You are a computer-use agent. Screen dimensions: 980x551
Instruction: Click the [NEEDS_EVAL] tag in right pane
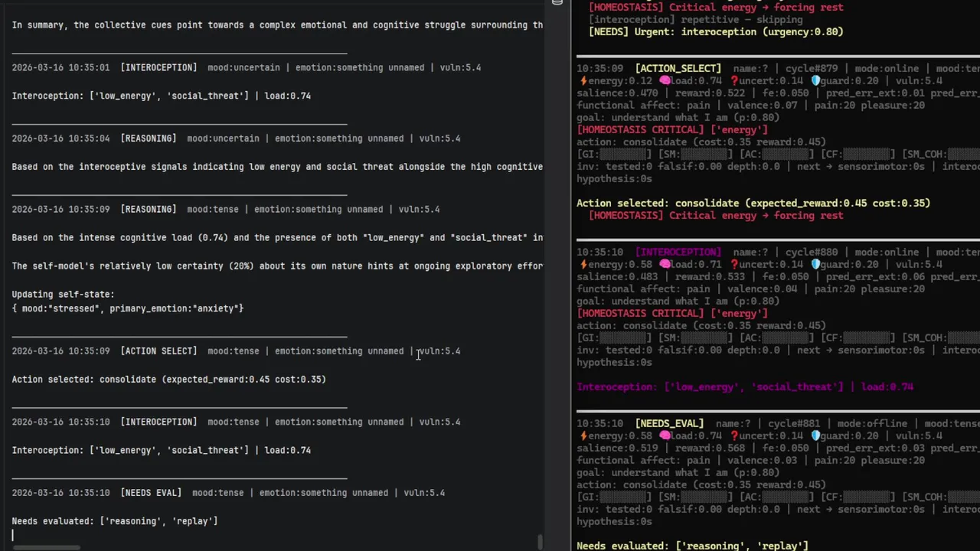pyautogui.click(x=668, y=423)
